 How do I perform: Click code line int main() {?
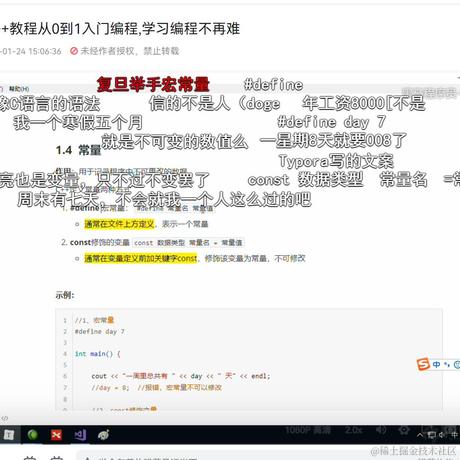98,354
